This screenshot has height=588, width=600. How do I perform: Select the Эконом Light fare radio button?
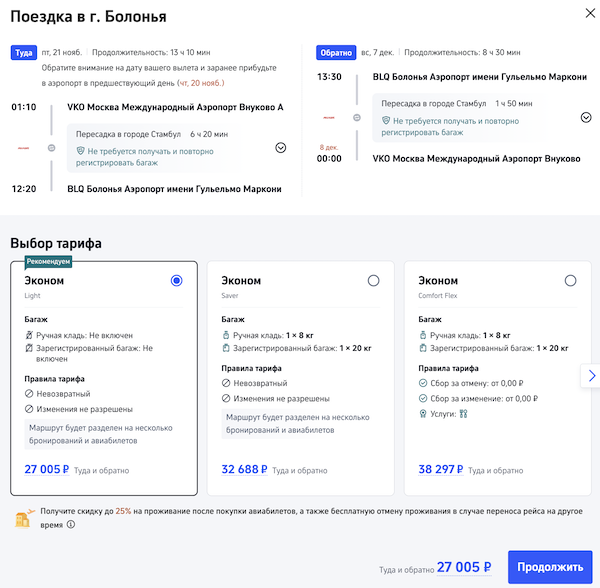click(177, 281)
